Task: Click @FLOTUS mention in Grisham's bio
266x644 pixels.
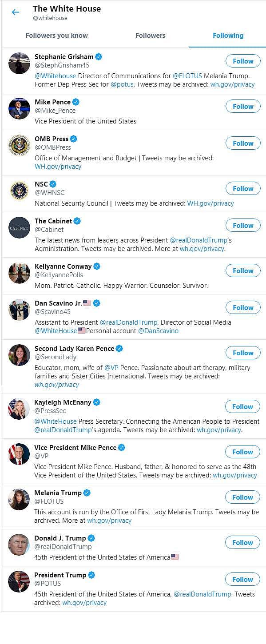Action: (x=187, y=76)
